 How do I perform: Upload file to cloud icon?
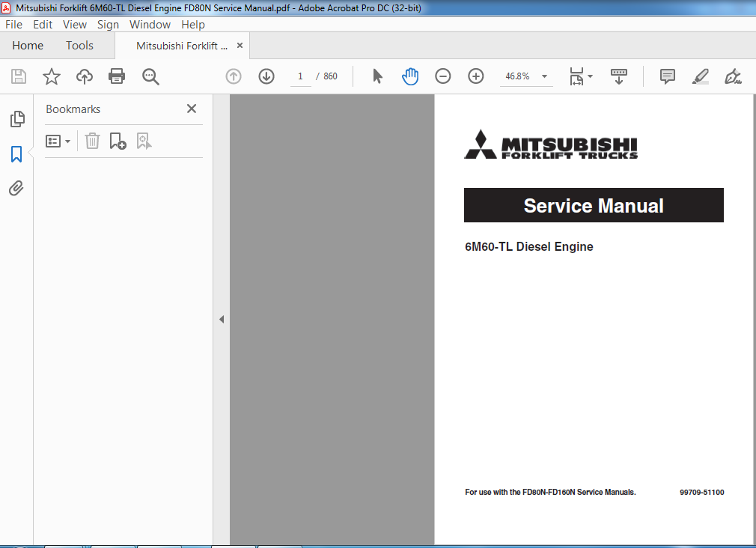[85, 76]
